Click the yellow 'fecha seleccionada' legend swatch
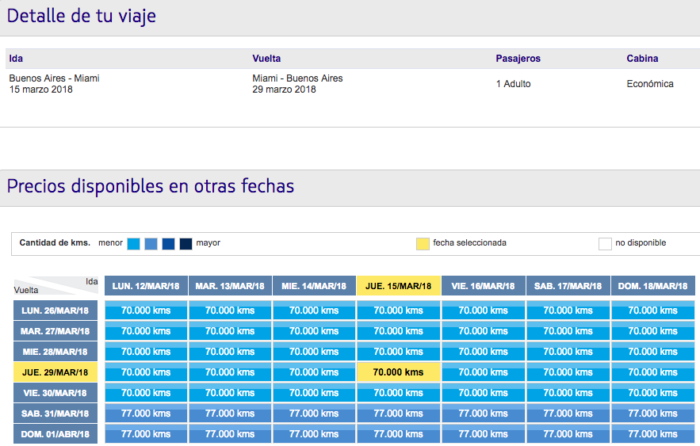 click(423, 243)
